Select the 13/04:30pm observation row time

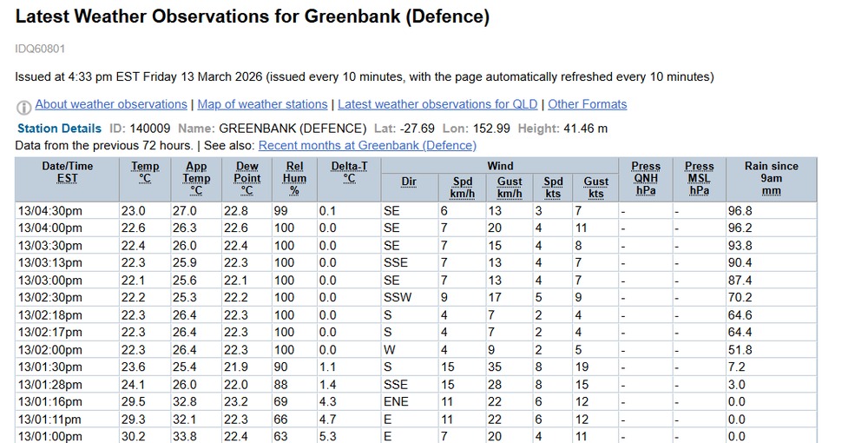49,210
